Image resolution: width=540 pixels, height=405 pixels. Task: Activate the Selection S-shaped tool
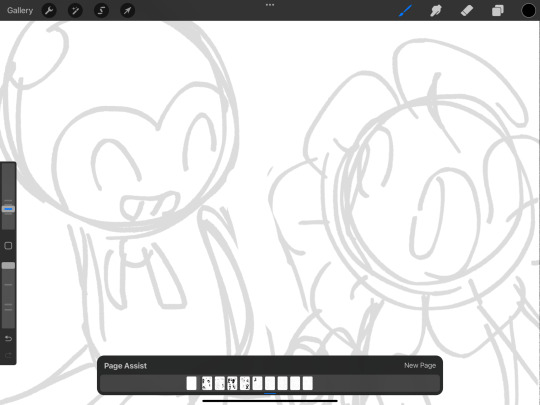click(x=101, y=11)
